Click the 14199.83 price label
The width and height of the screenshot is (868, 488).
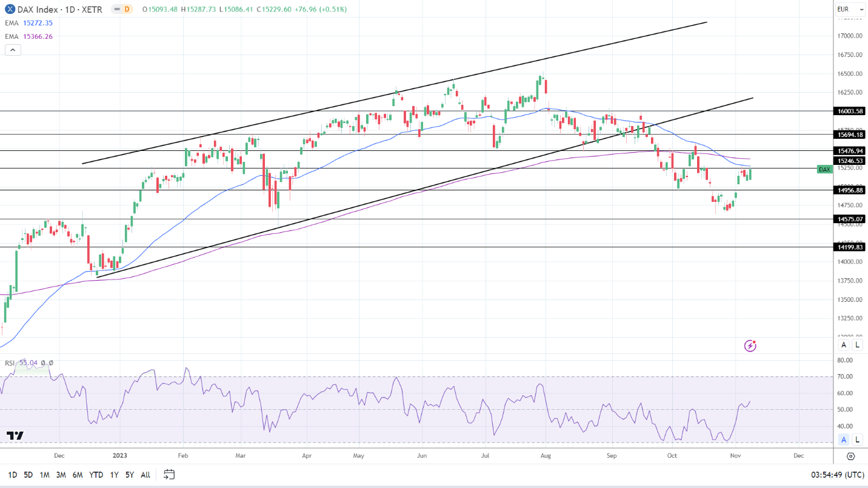click(x=850, y=247)
